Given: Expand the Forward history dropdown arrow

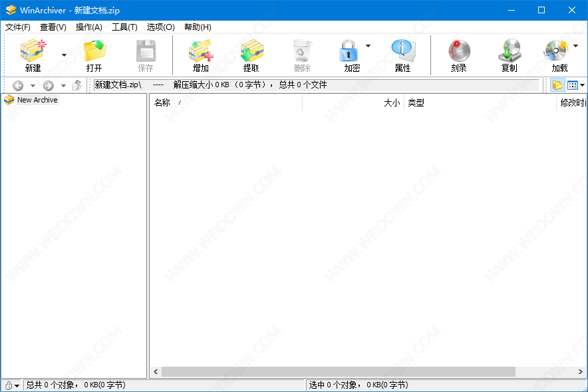Looking at the screenshot, I should point(63,86).
